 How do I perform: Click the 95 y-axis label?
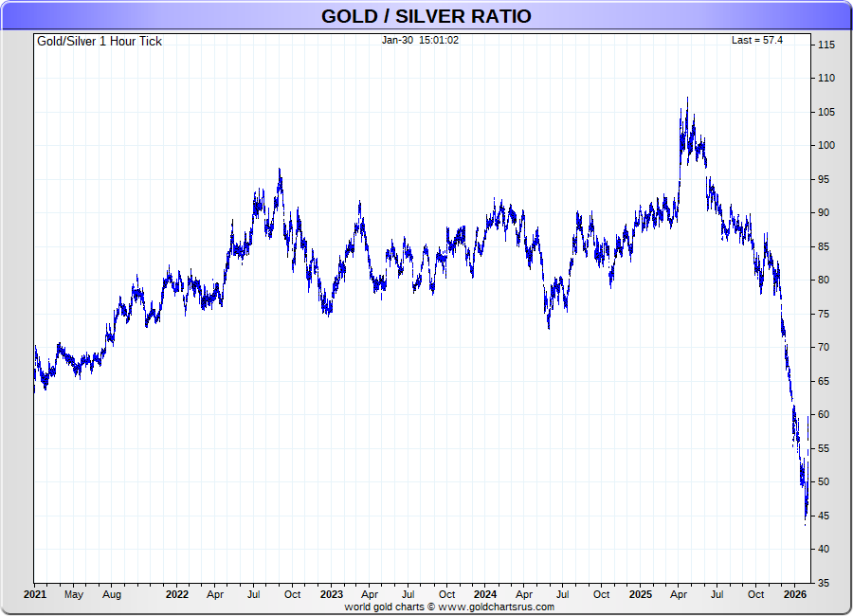[x=824, y=179]
